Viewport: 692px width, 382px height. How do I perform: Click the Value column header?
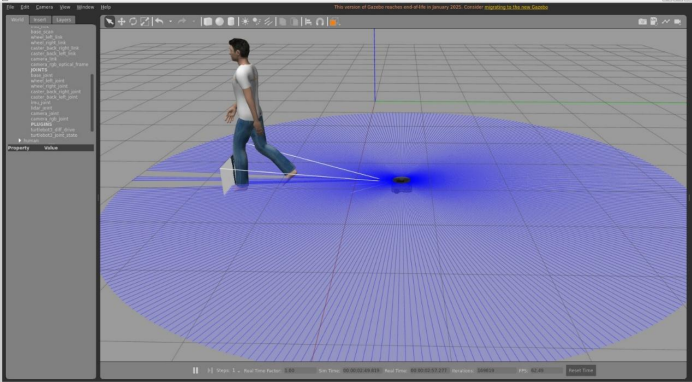coord(51,148)
